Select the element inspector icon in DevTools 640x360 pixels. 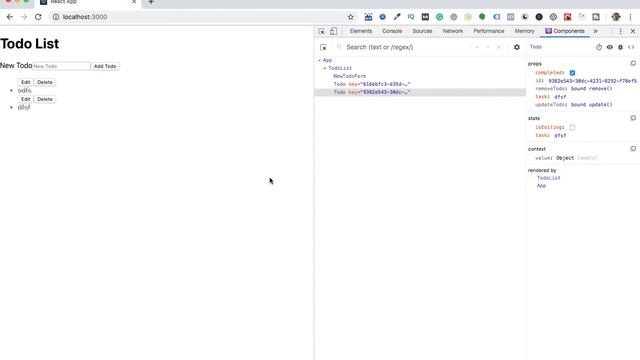click(322, 31)
